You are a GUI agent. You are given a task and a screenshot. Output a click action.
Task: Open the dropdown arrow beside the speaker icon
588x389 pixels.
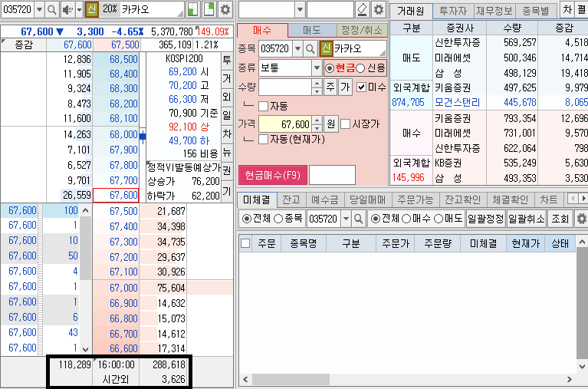pos(79,10)
